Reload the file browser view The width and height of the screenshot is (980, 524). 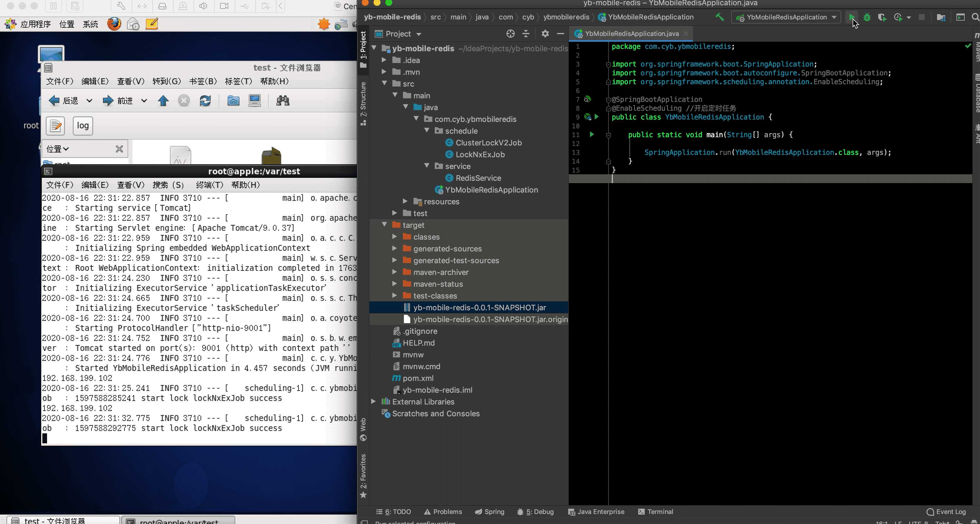(205, 101)
